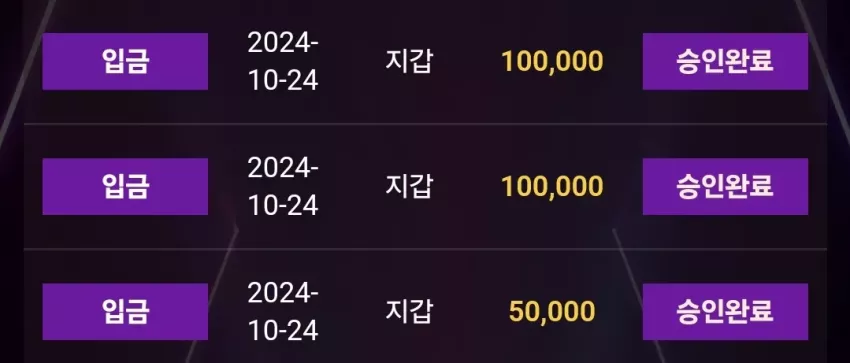Click empty space between 입금 and the date in the middle row
Viewport: 850px width, 363px height.
pyautogui.click(x=228, y=186)
